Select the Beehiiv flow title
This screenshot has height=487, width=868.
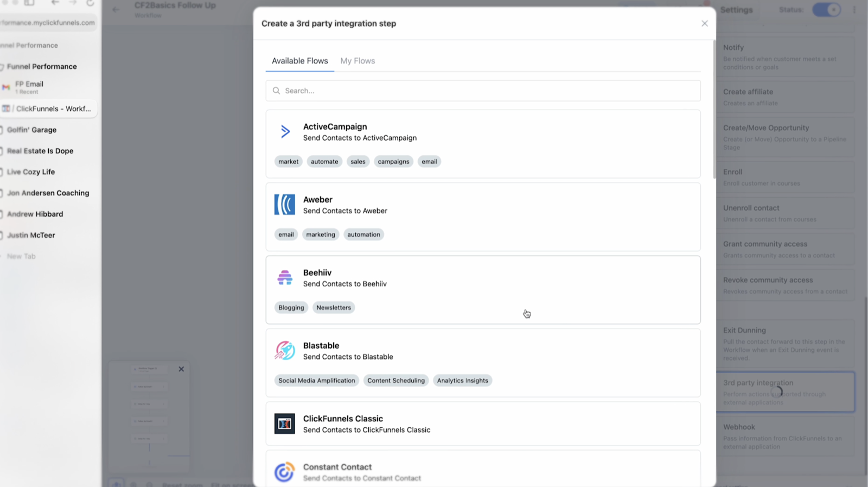pos(317,273)
